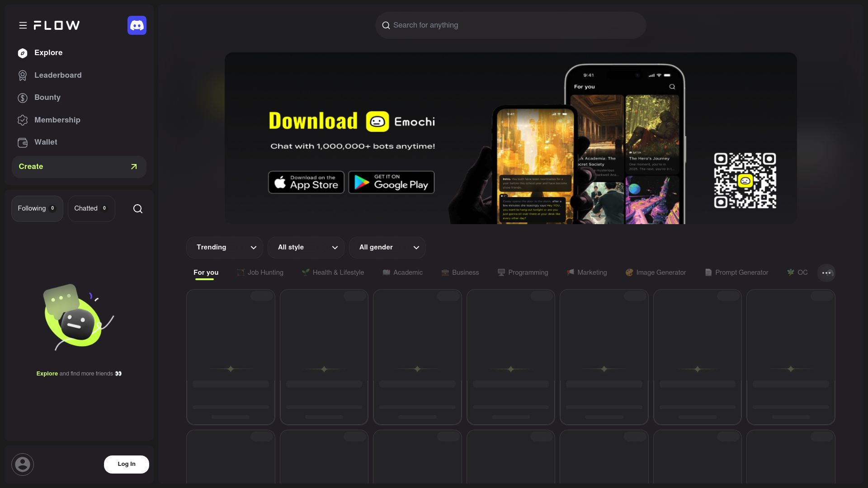Screen dimensions: 868x488
Task: Click the user avatar at bottom left
Action: pyautogui.click(x=22, y=464)
